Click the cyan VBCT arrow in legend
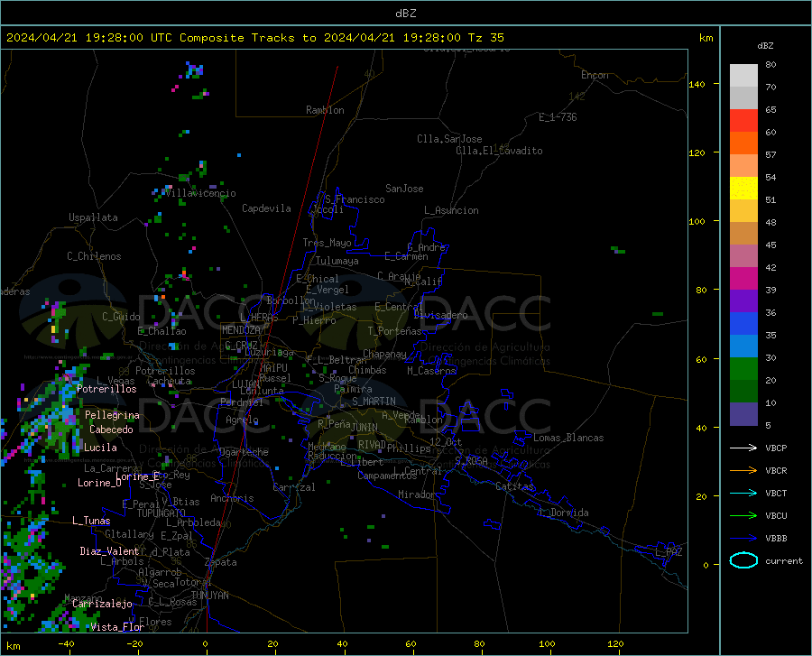 [743, 493]
